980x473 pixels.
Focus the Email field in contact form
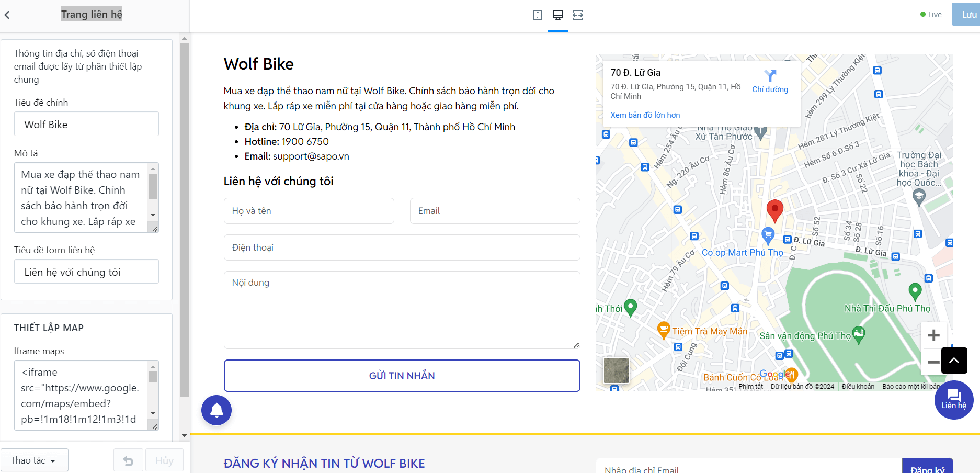[495, 211]
